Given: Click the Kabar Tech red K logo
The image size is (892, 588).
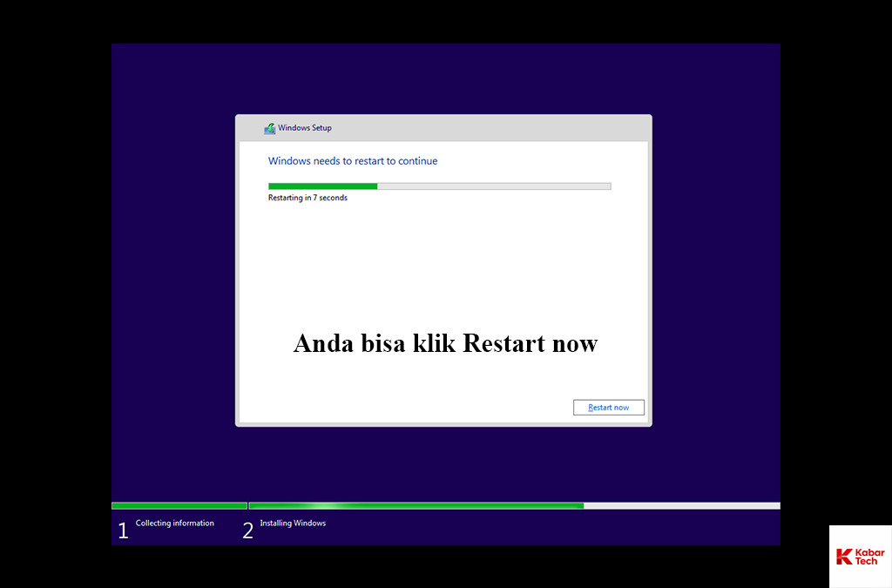Looking at the screenshot, I should click(843, 557).
